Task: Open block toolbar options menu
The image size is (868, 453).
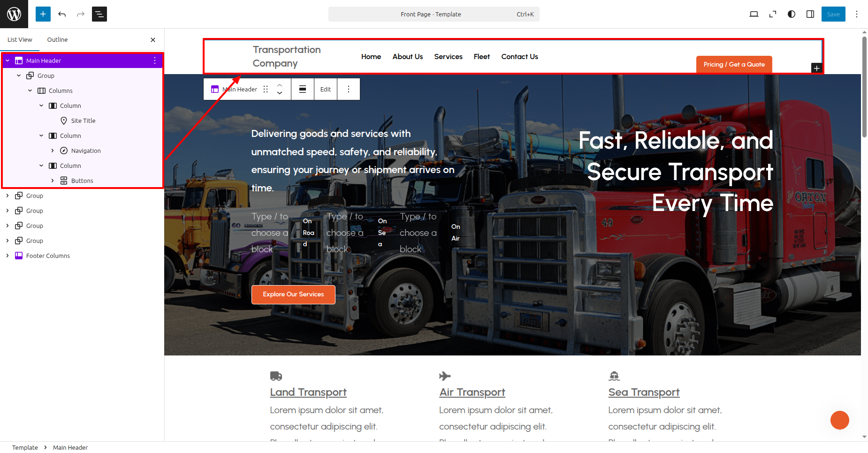Action: click(349, 89)
